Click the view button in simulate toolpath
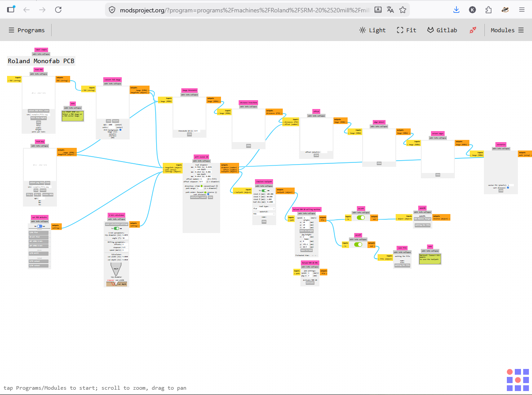Viewport: 532px width, 395px height. 264,222
